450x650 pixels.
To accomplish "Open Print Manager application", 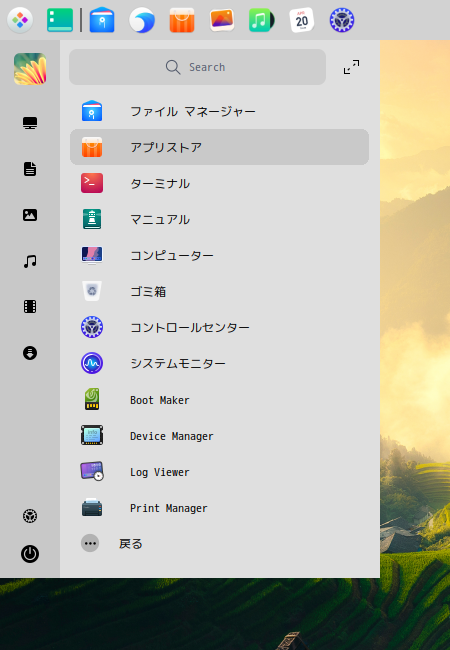I will click(x=219, y=508).
